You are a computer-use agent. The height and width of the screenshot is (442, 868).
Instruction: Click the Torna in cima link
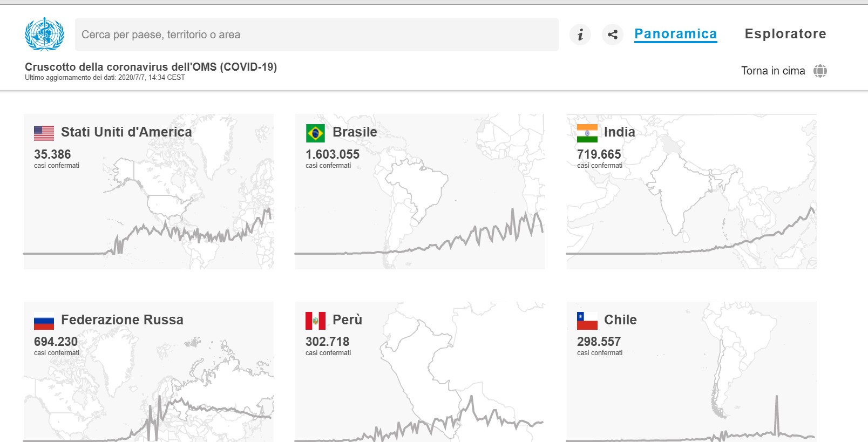pos(772,71)
